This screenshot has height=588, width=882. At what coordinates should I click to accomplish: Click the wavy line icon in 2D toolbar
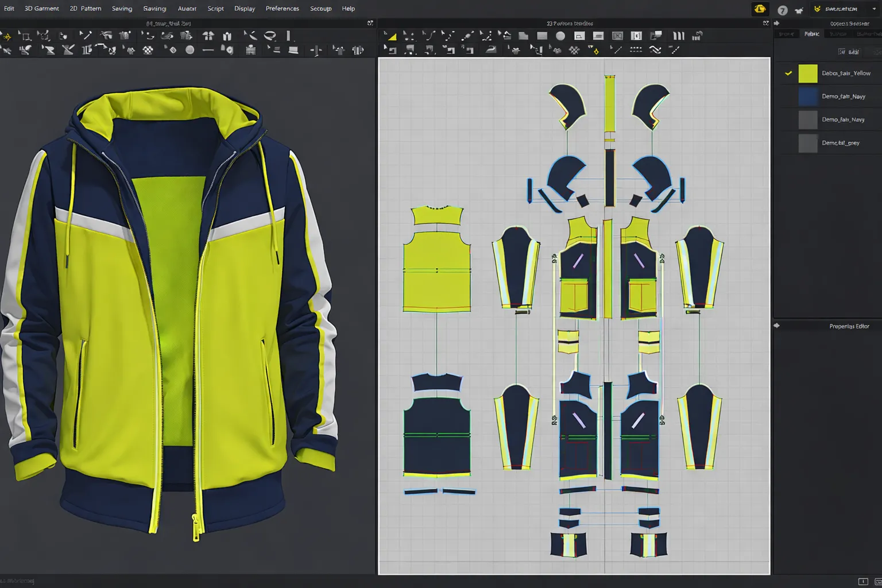(x=655, y=51)
